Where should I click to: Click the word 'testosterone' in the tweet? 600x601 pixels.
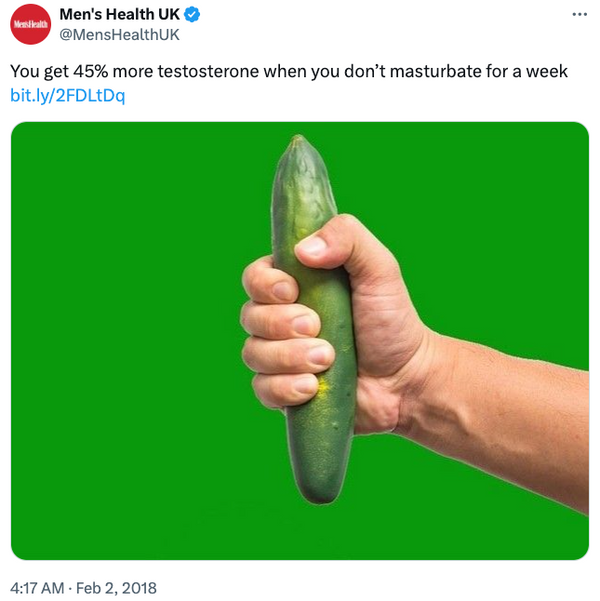pos(208,71)
